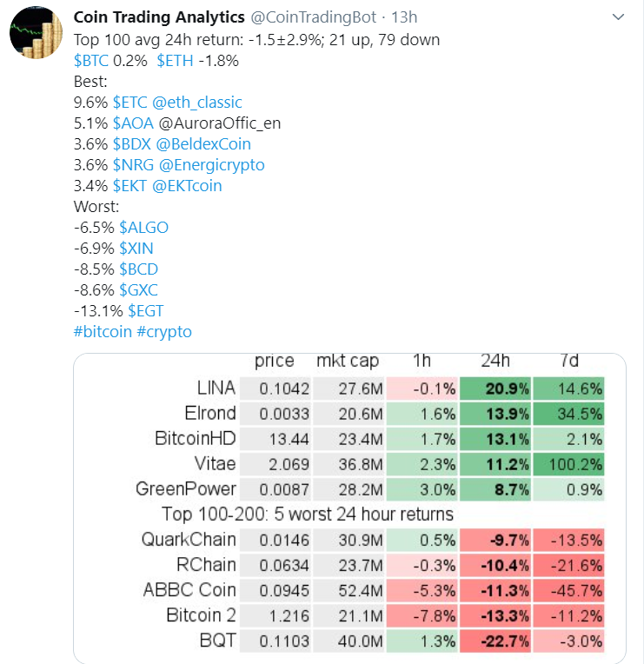
Task: Open the 13h tweet timestamp
Action: (406, 18)
